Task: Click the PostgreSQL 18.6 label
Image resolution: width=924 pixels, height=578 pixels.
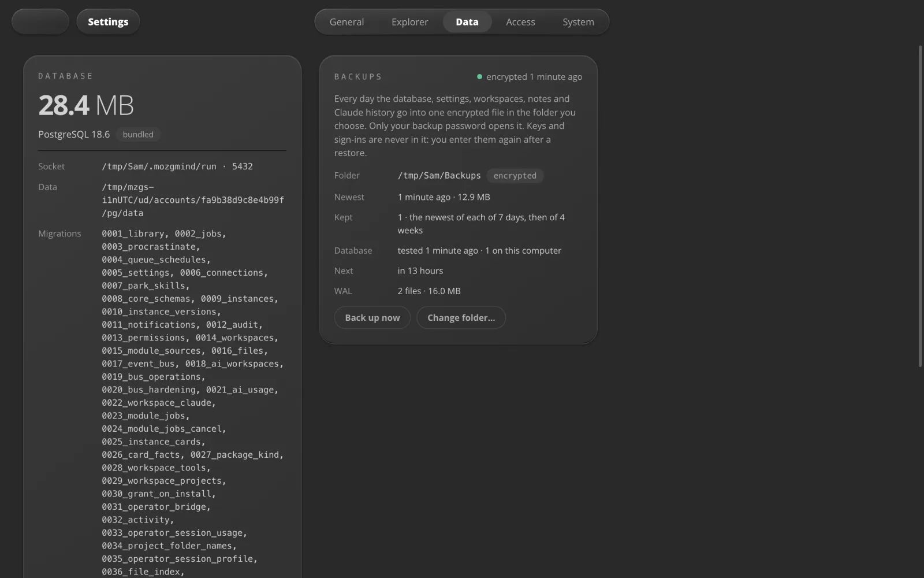Action: tap(74, 135)
